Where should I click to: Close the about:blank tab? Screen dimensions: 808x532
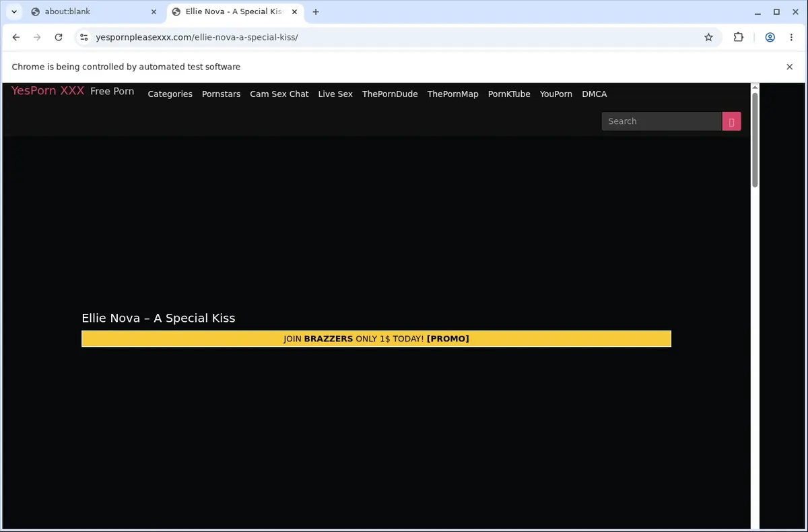[154, 11]
